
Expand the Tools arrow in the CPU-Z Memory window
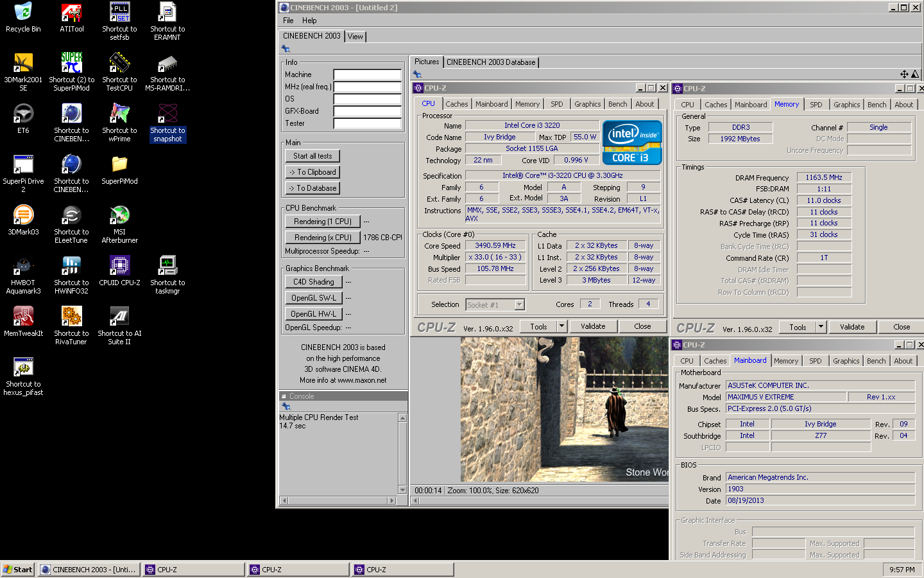(x=821, y=327)
